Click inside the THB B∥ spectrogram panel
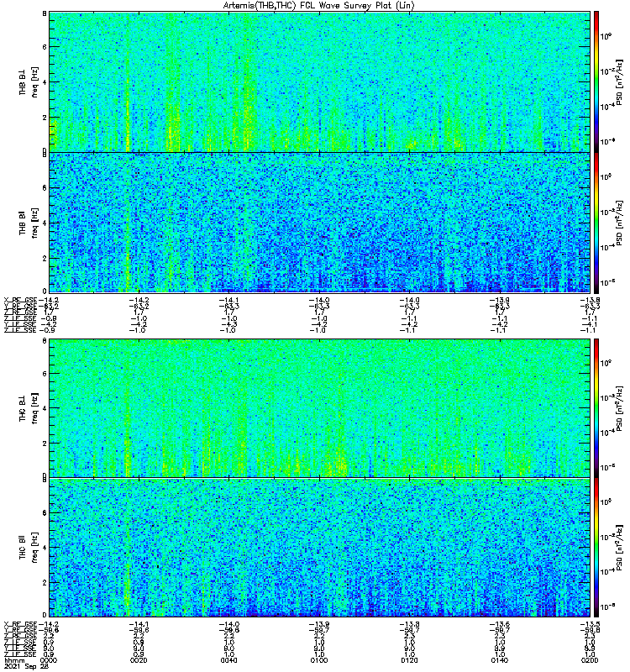Screen dimensions: 630x672 click(x=319, y=223)
